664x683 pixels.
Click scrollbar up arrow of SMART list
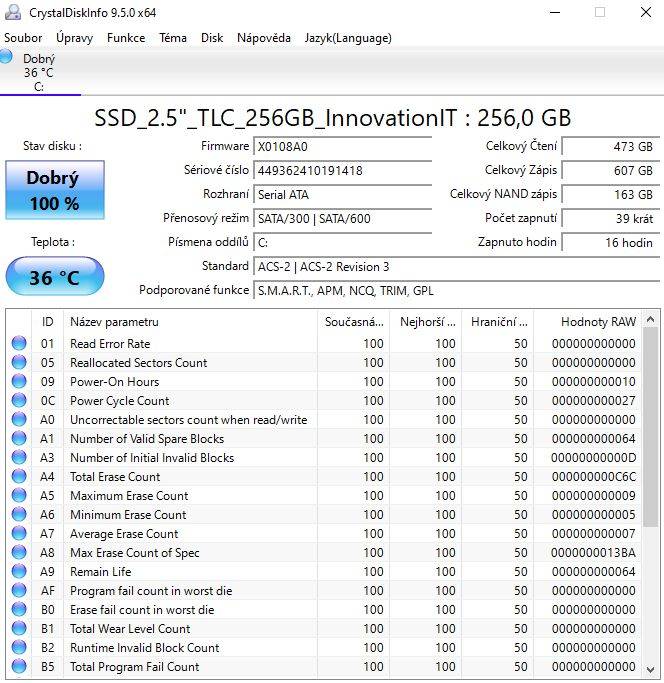tap(650, 319)
